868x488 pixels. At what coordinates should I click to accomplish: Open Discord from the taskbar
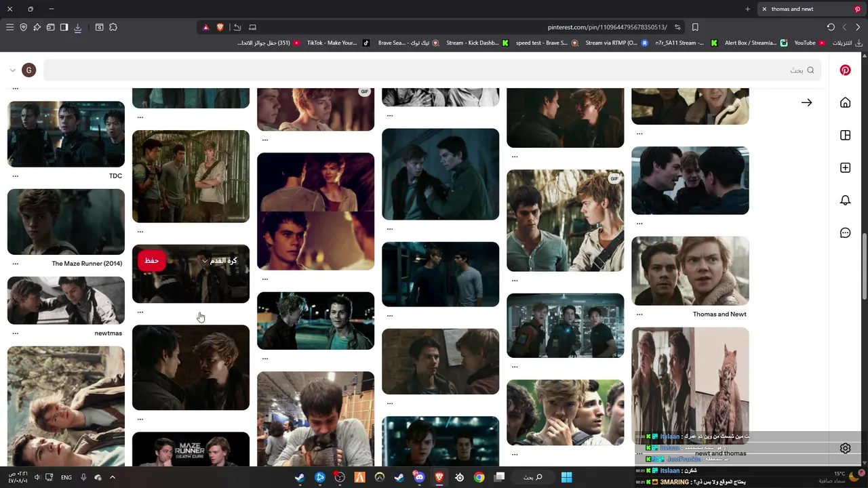point(419,477)
